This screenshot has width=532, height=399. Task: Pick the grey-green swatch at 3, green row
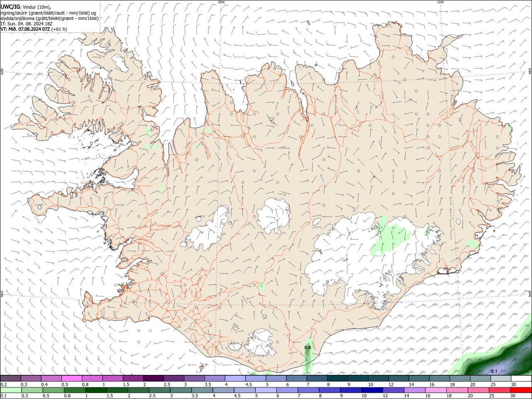click(x=180, y=390)
